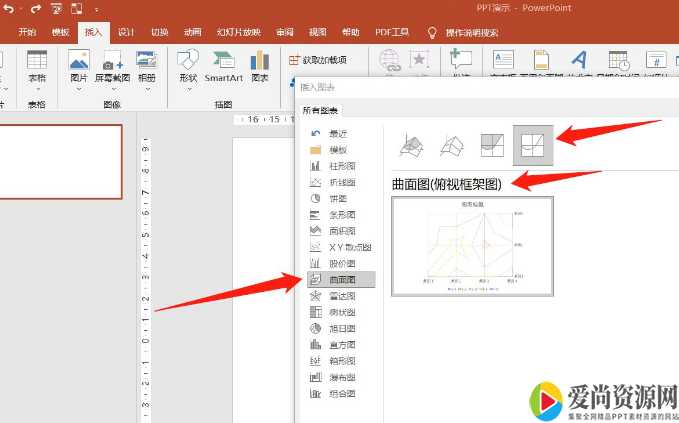This screenshot has width=679, height=423.
Task: Open the 表格 table dropdown
Action: click(x=37, y=68)
